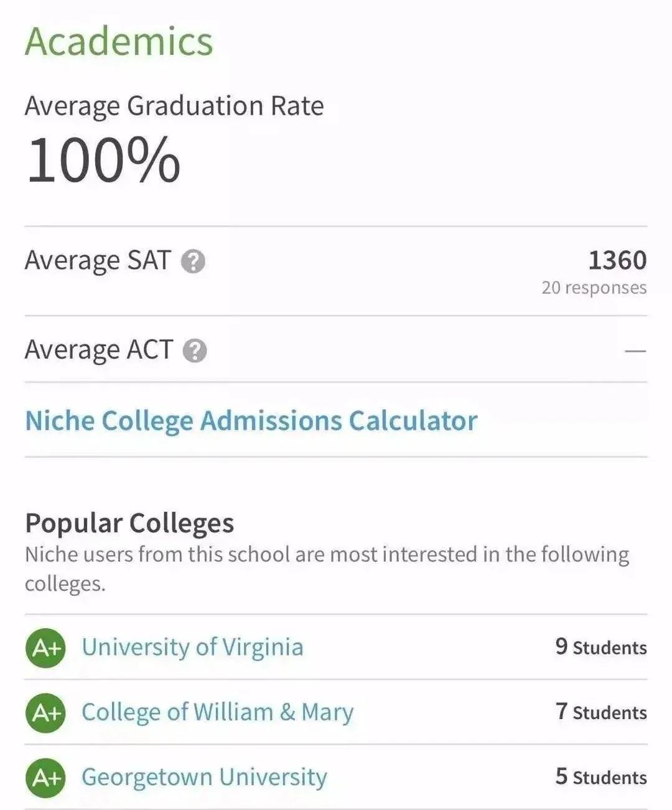The height and width of the screenshot is (810, 672).
Task: Click College of William & Mary A+ badge
Action: point(45,712)
